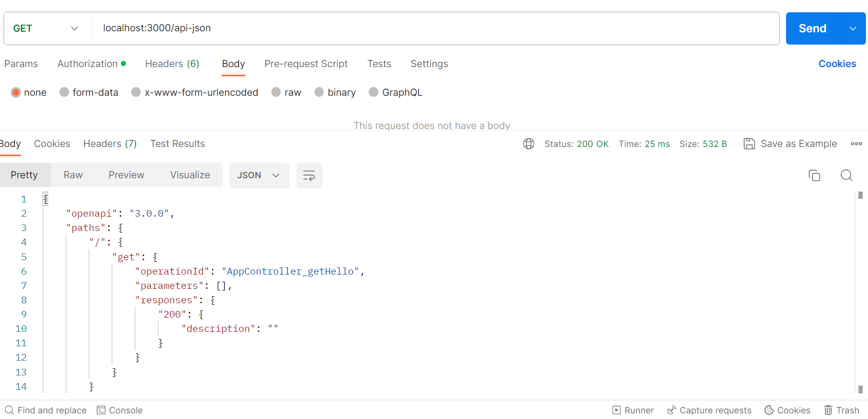The height and width of the screenshot is (419, 868).
Task: Click the "operationId" key
Action: click(x=172, y=271)
